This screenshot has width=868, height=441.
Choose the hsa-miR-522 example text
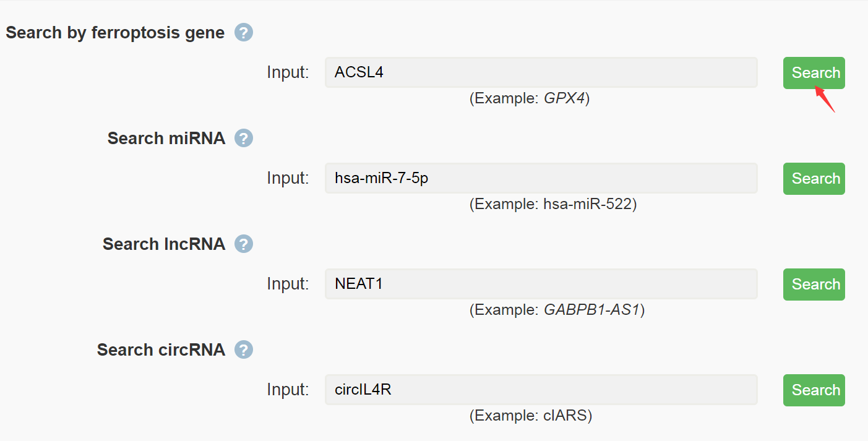[x=588, y=205]
